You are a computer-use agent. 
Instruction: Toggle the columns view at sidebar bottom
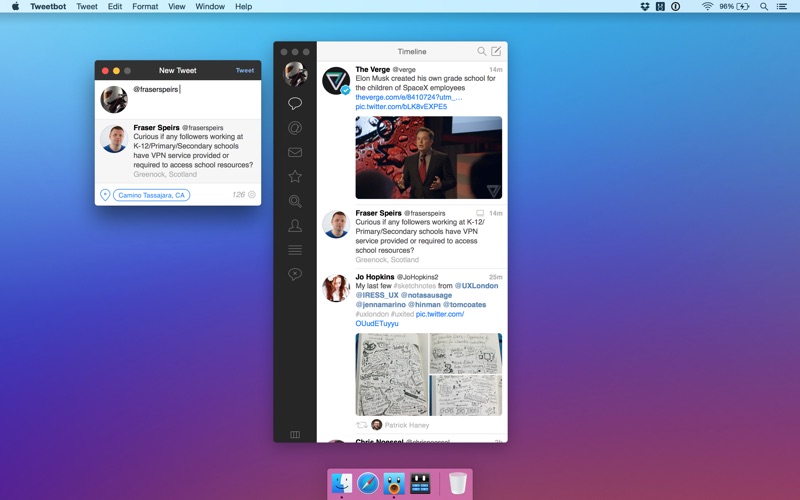click(x=295, y=435)
